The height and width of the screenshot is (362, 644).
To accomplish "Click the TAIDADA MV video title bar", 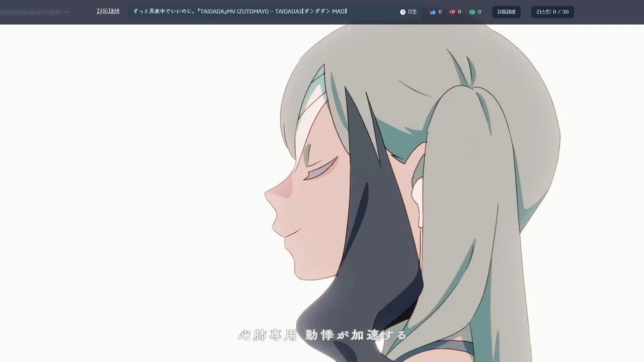I will coord(275,12).
